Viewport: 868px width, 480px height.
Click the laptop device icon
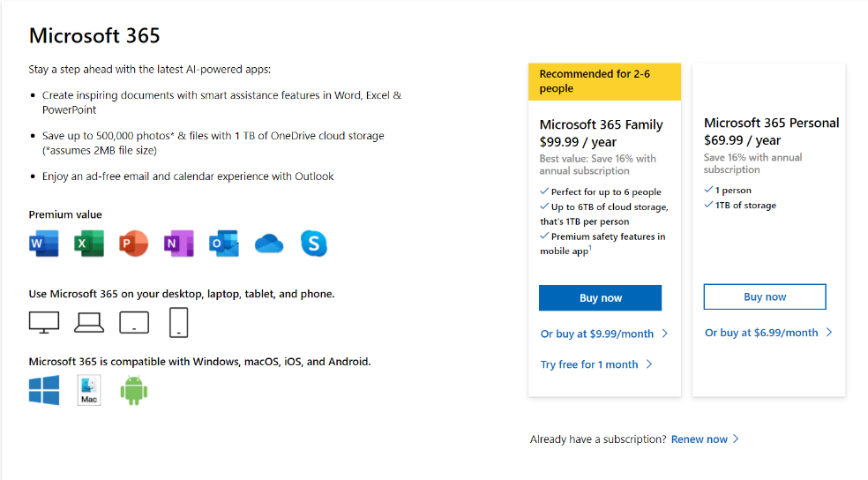89,322
